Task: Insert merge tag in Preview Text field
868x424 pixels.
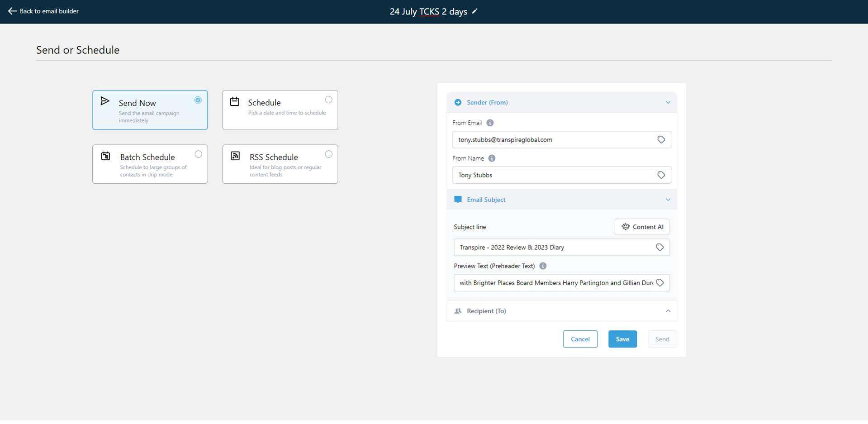Action: pyautogui.click(x=660, y=283)
